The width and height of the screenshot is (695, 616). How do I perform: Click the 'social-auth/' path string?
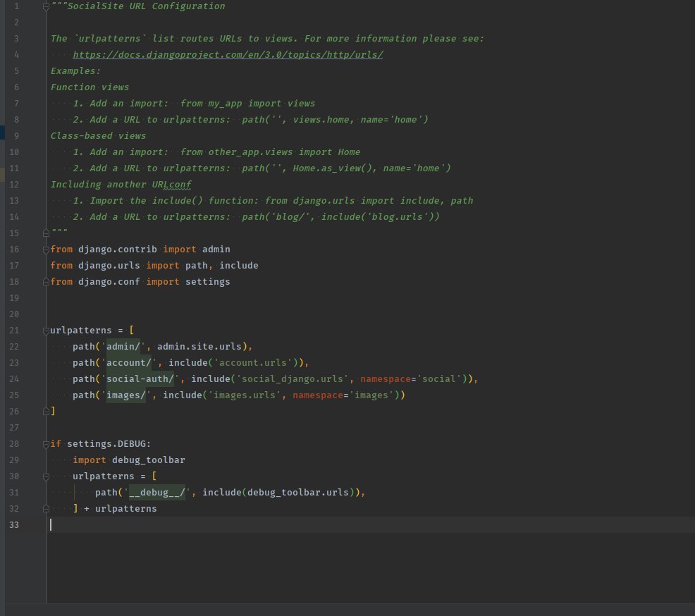click(140, 379)
